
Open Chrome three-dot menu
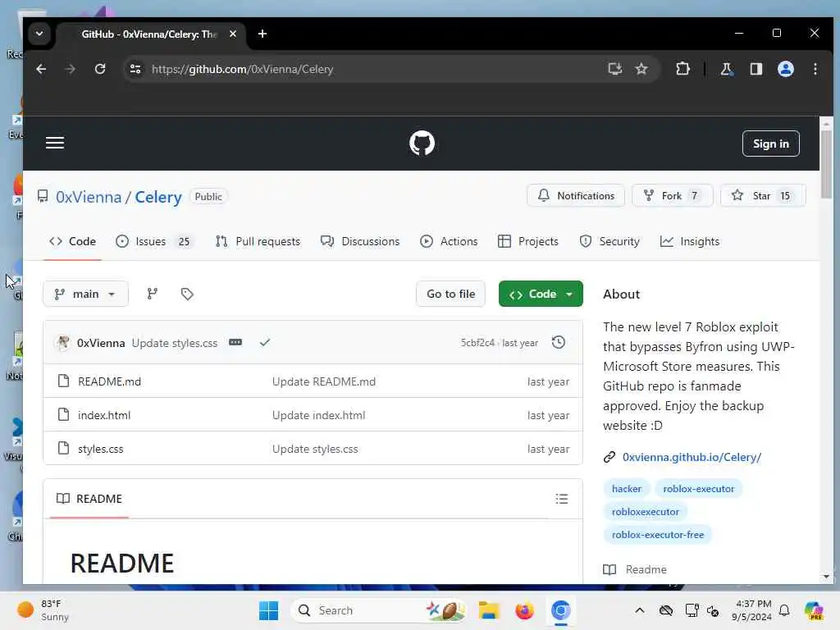[815, 69]
